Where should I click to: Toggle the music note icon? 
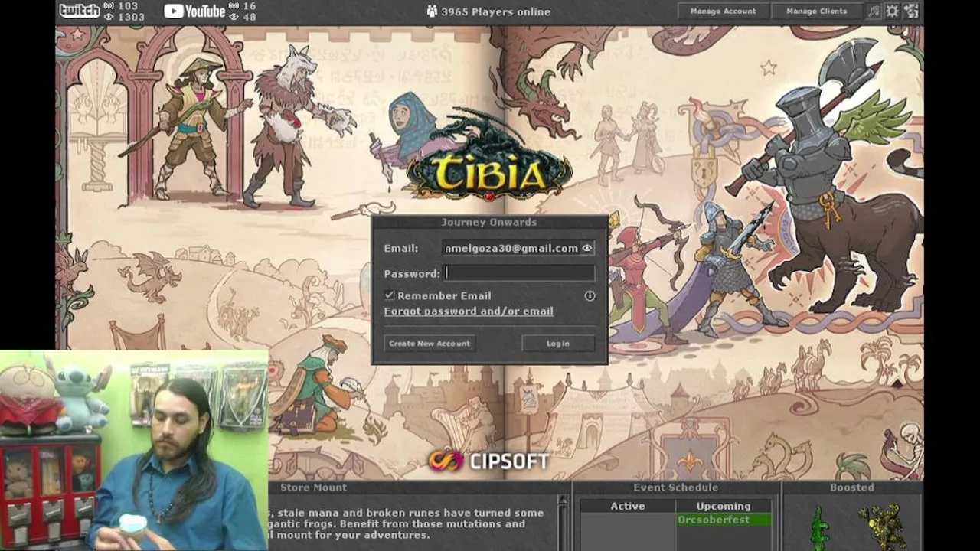874,11
